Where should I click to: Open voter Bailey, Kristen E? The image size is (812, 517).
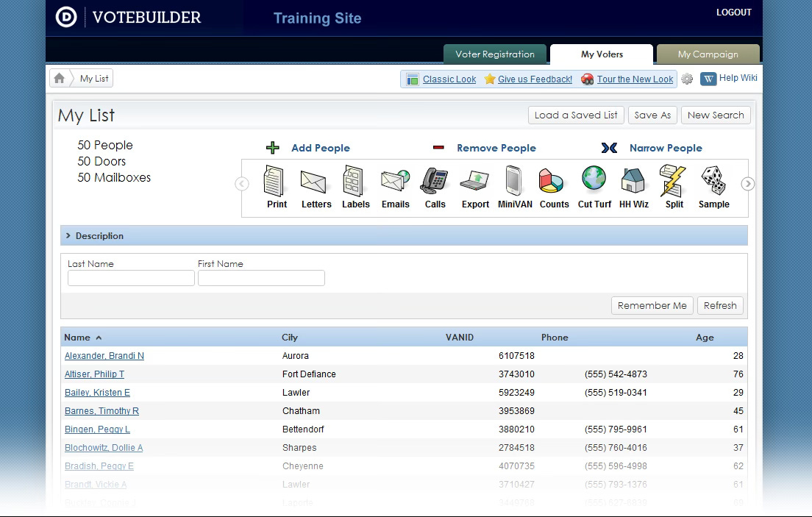point(97,393)
